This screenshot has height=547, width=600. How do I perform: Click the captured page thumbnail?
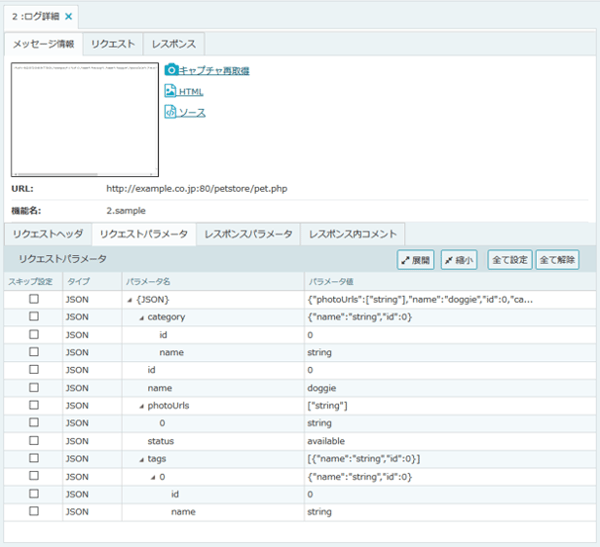tap(85, 119)
